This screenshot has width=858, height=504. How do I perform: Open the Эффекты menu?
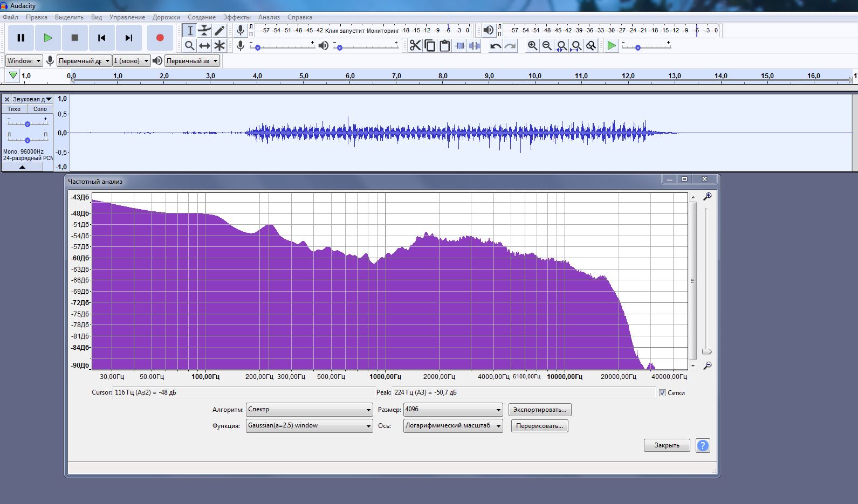click(237, 17)
